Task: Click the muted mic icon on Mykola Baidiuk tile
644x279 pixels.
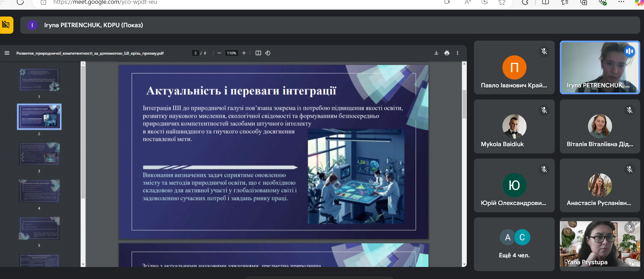Action: tap(544, 110)
